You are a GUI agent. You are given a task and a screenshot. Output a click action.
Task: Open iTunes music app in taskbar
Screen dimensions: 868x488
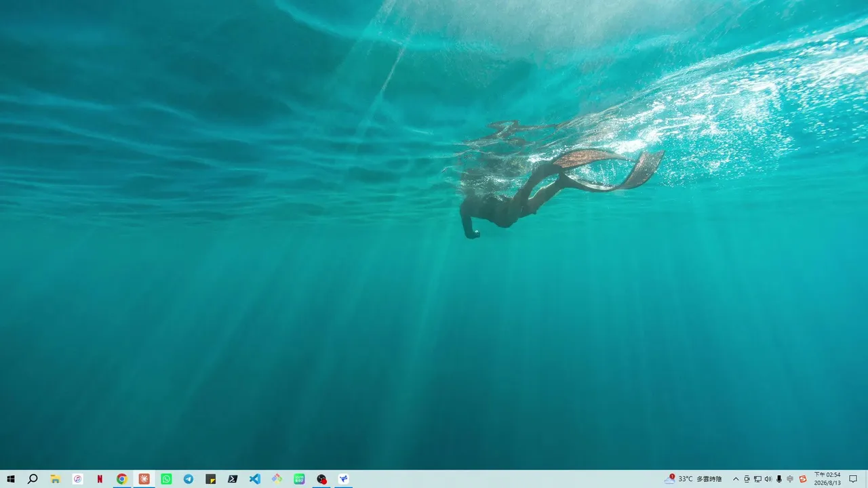point(78,479)
